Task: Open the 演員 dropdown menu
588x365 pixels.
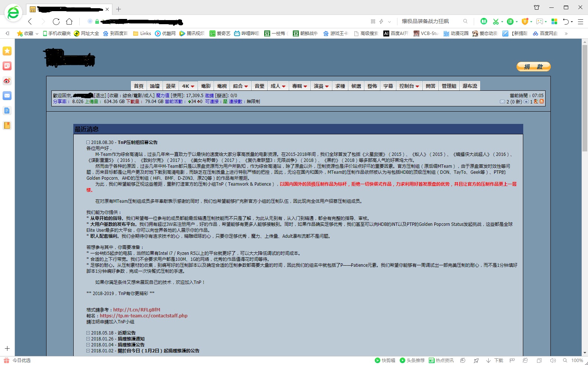Action: (x=321, y=86)
